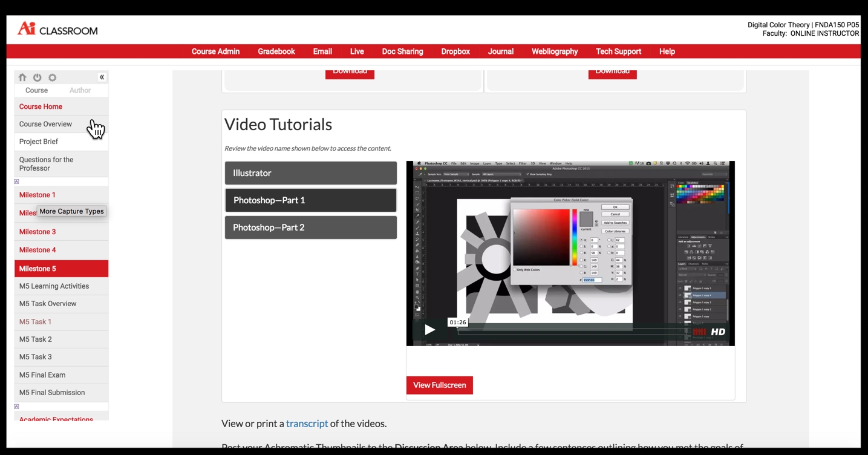Switch to the Course tab in sidebar
Screen dimensions: 868x455
(36, 90)
